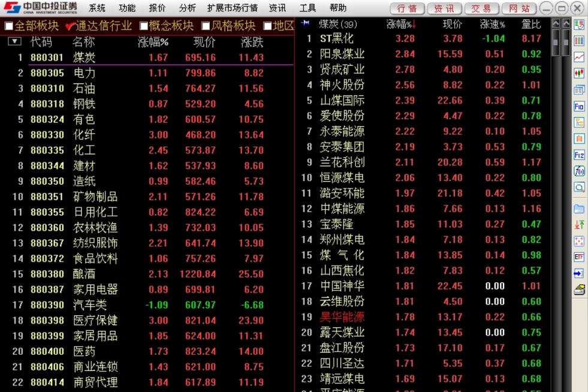Click the orange document icon in sidebar
The width and height of the screenshot is (588, 392).
tap(579, 138)
